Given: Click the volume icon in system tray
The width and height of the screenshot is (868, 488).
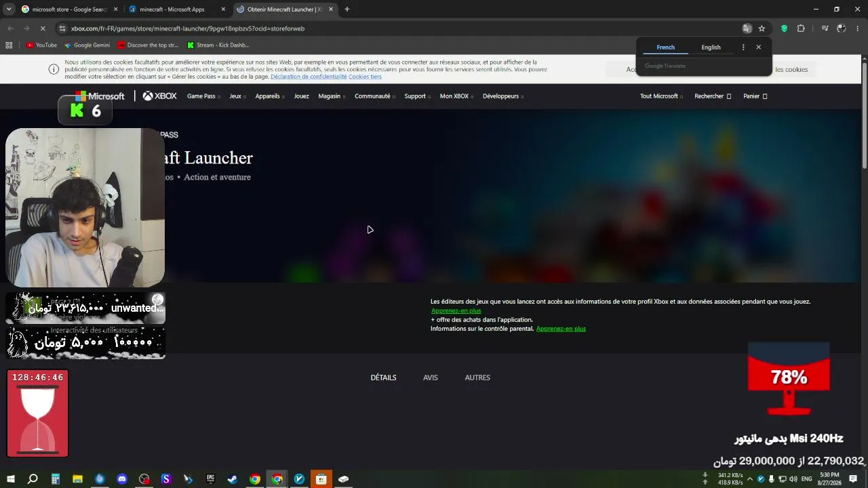Looking at the screenshot, I should 793,479.
